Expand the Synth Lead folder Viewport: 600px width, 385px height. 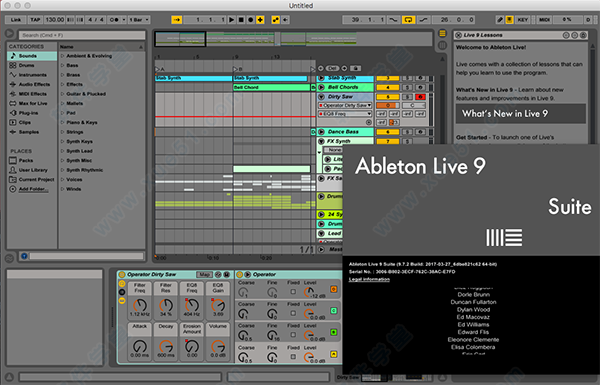[x=62, y=151]
